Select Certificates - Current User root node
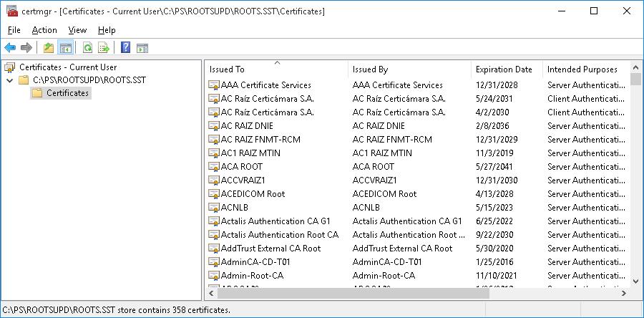 (67, 67)
